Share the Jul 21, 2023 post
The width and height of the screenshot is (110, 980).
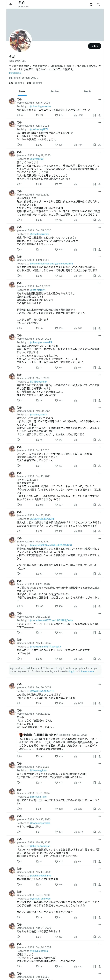point(99,276)
